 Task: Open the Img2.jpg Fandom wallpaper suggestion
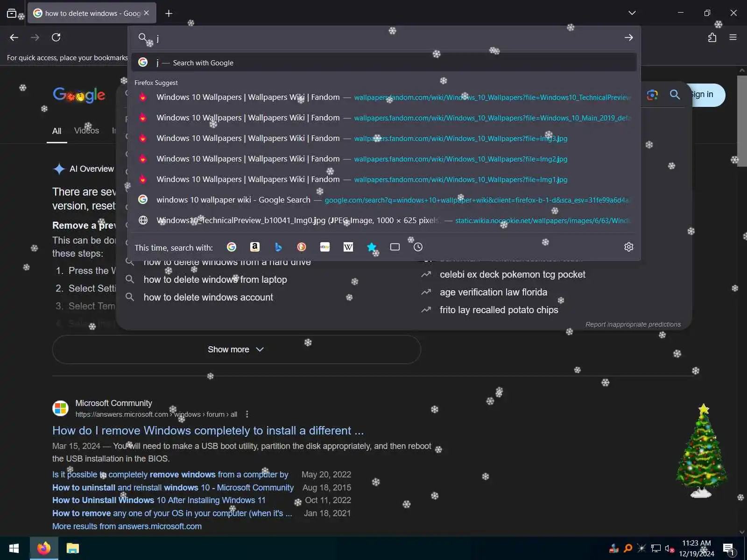tap(384, 159)
